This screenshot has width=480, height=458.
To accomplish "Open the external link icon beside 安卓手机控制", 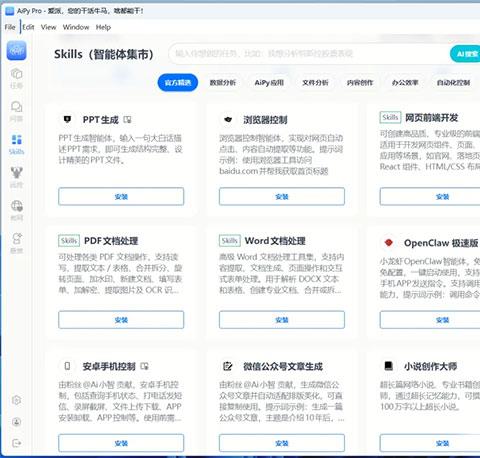I will point(144,366).
